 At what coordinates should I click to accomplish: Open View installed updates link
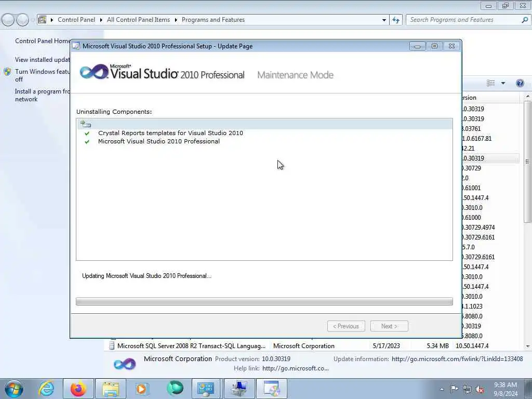[x=43, y=60]
